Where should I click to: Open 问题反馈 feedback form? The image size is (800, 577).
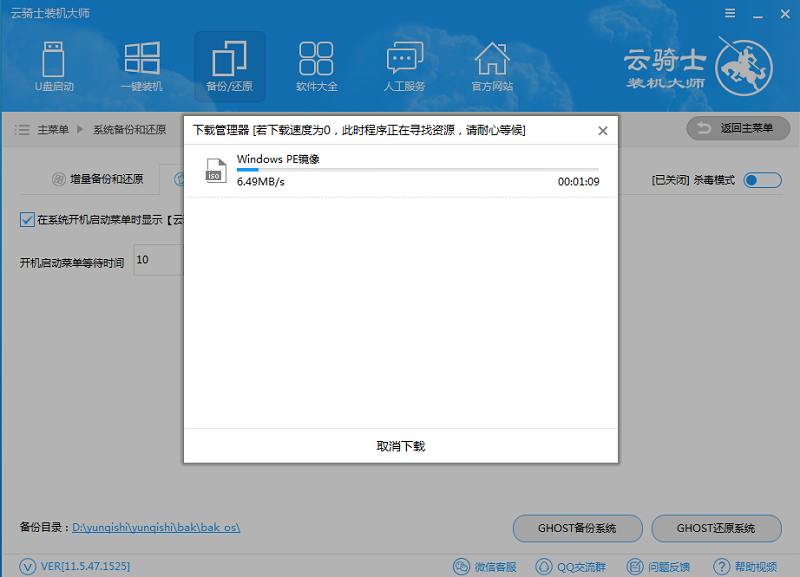tap(658, 567)
